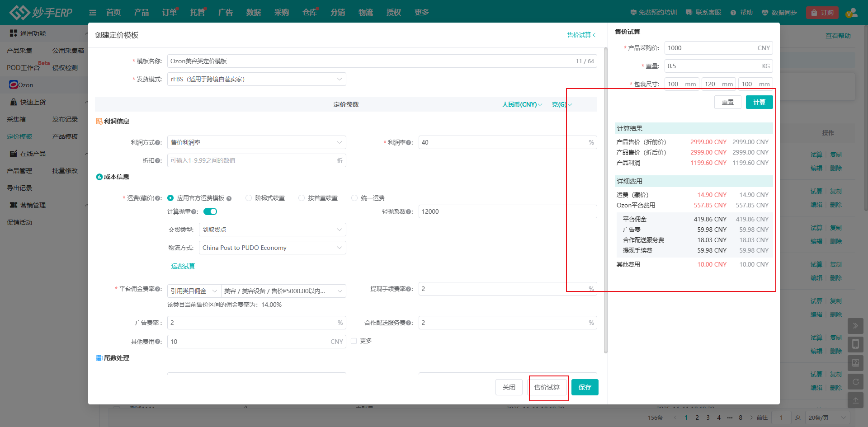Image resolution: width=868 pixels, height=427 pixels.
Task: Click info icon beside 应用官方运费模板
Action: pos(229,198)
